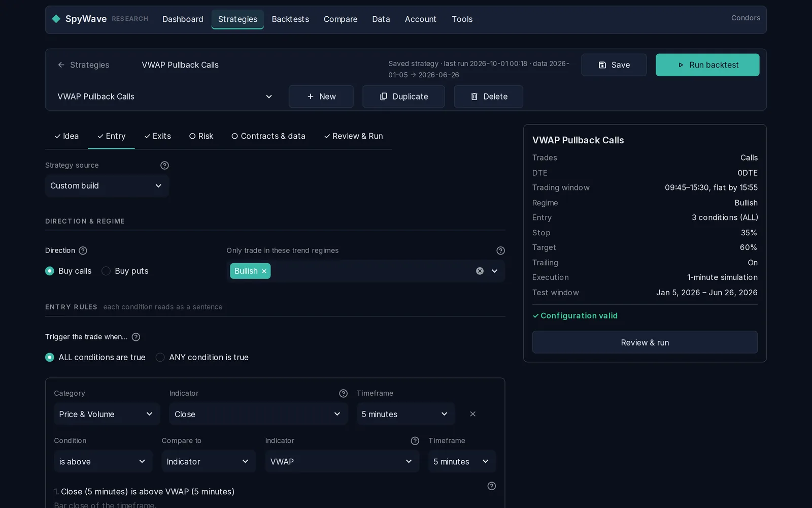The width and height of the screenshot is (812, 508).
Task: Open help icon beside condition sentence
Action: tap(492, 486)
